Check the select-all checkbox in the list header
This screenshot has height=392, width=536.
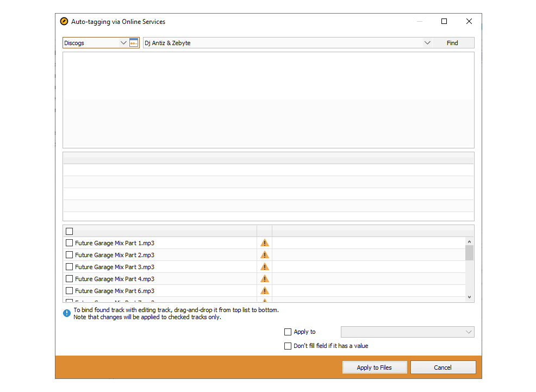(69, 231)
